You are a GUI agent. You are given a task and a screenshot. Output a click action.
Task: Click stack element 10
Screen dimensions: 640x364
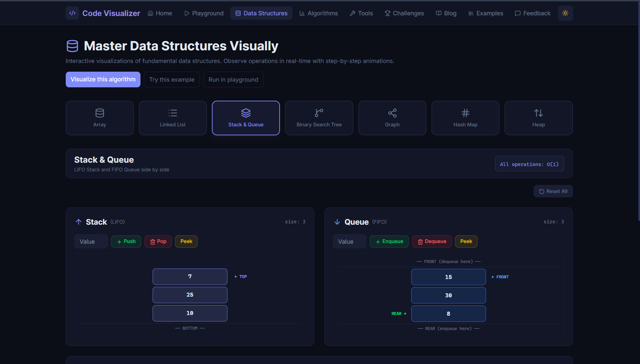(x=190, y=313)
